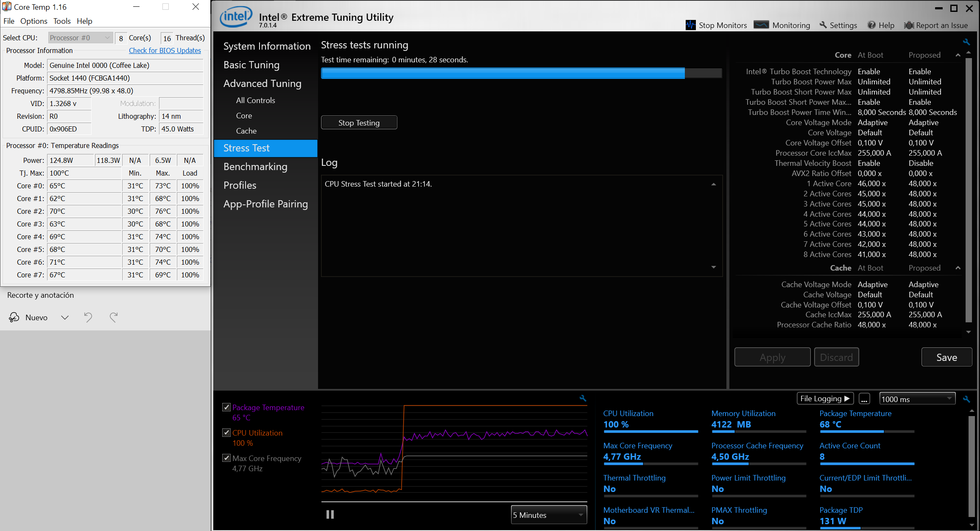
Task: Click the Thermal Velocity Boost Disable value
Action: pyautogui.click(x=921, y=163)
